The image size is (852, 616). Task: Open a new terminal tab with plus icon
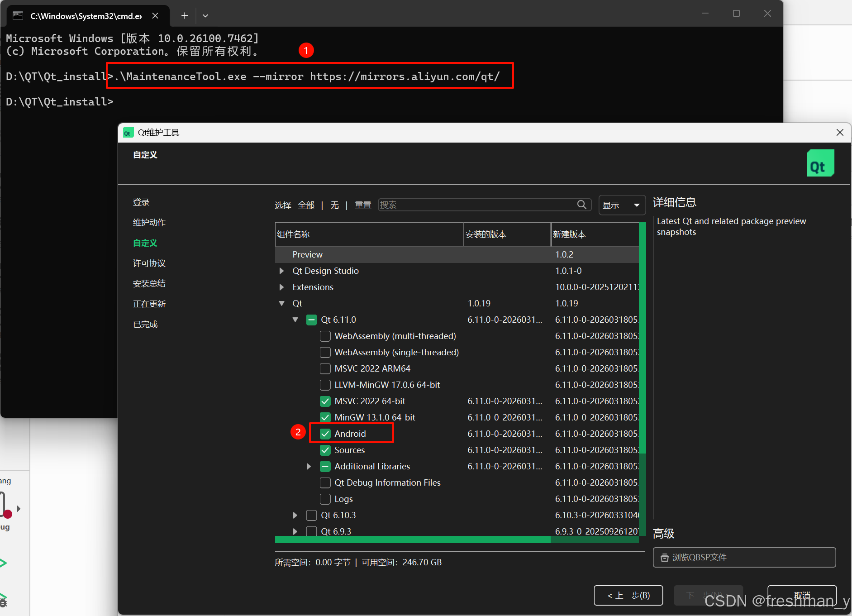(185, 16)
